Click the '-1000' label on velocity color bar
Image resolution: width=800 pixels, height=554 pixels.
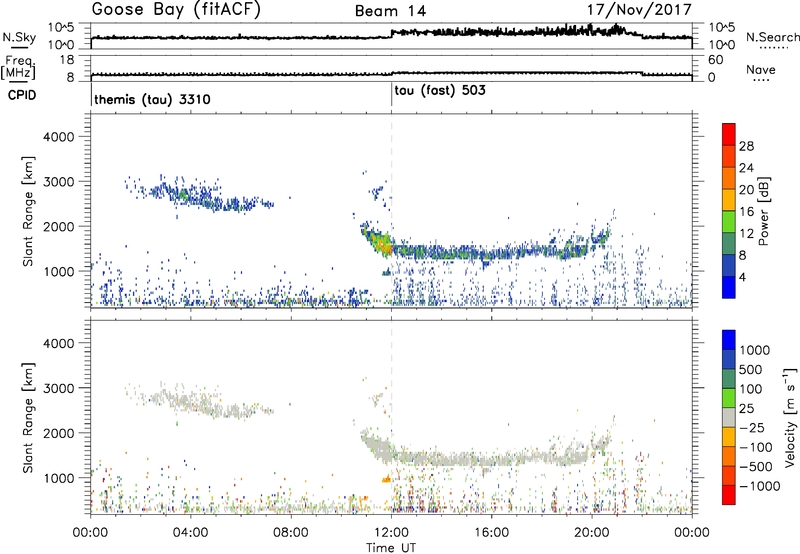(759, 486)
